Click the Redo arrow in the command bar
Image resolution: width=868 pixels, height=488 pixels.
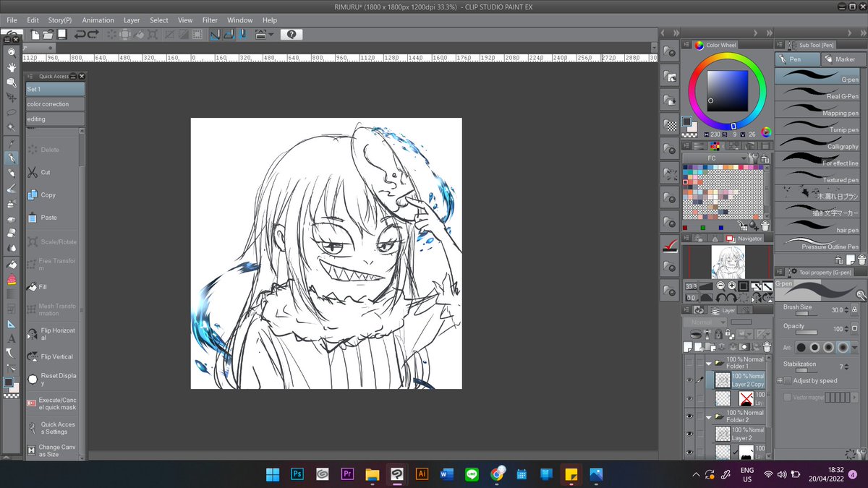[93, 34]
